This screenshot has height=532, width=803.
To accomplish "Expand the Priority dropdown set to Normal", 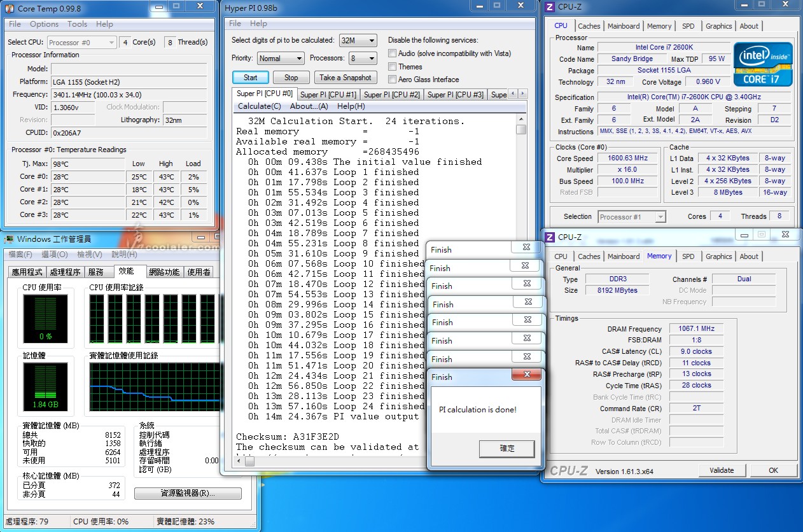I will click(x=281, y=58).
